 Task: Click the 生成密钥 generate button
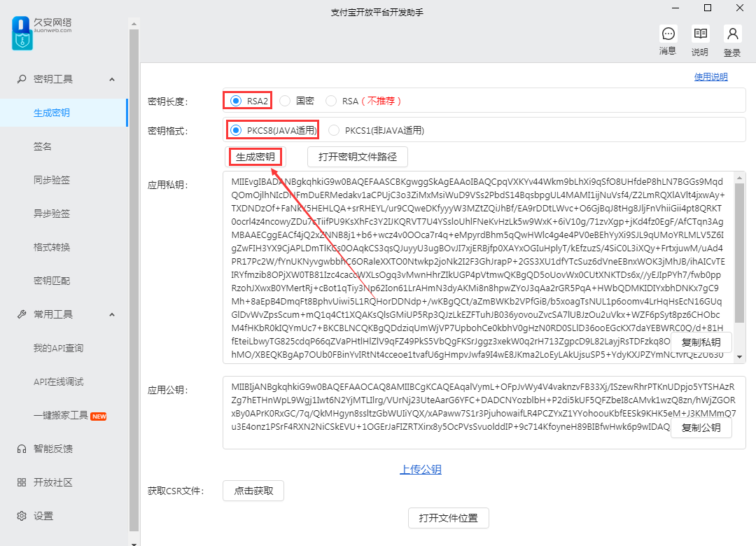255,157
